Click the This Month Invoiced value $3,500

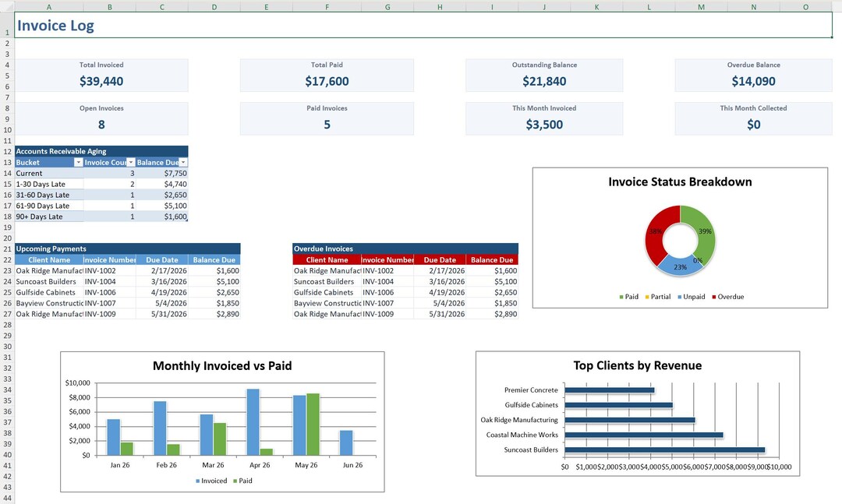(x=544, y=125)
